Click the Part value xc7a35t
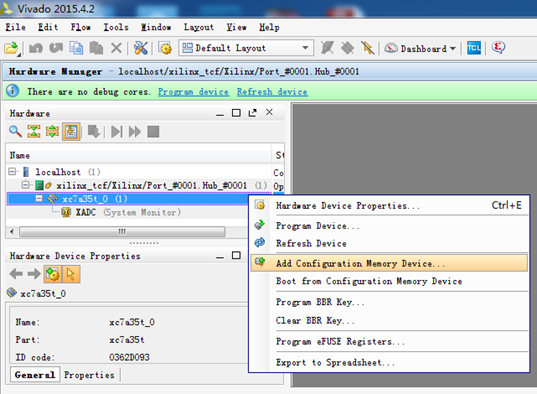The width and height of the screenshot is (537, 394). [127, 340]
